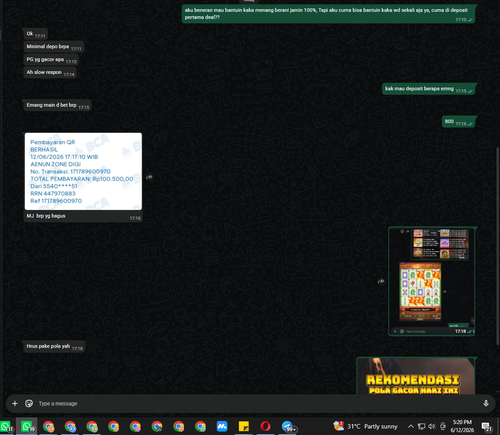Select the sent message '800'

pos(458,122)
